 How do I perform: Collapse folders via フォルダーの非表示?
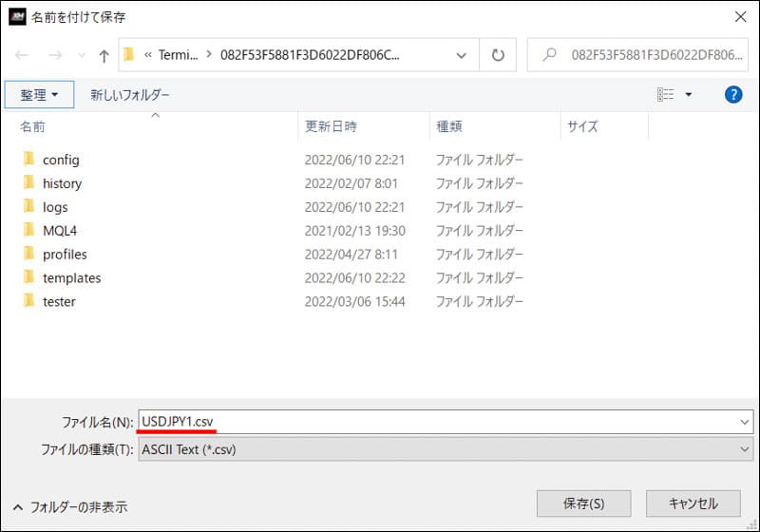coord(69,507)
